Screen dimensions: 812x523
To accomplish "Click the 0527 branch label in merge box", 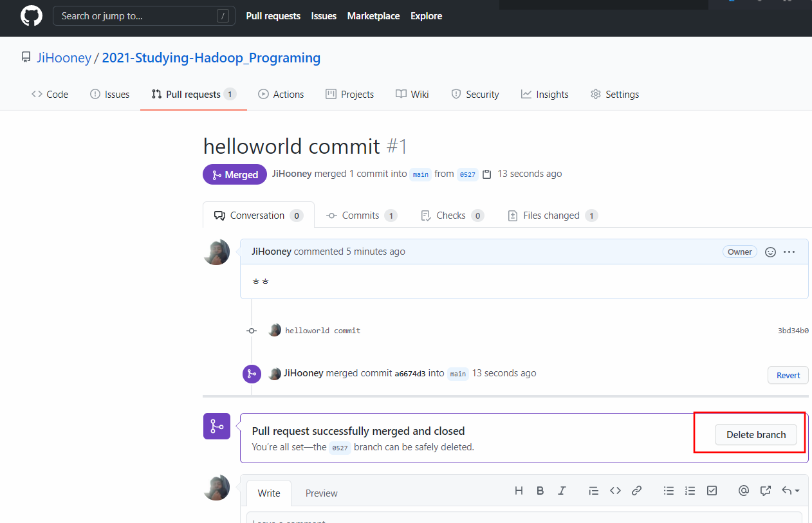I will [340, 448].
